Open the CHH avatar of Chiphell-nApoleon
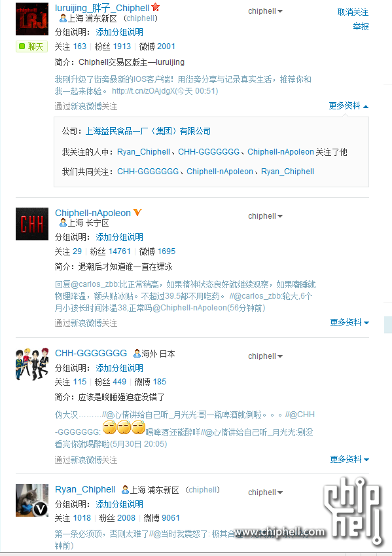Screen dimensions: 392x556 [32, 224]
